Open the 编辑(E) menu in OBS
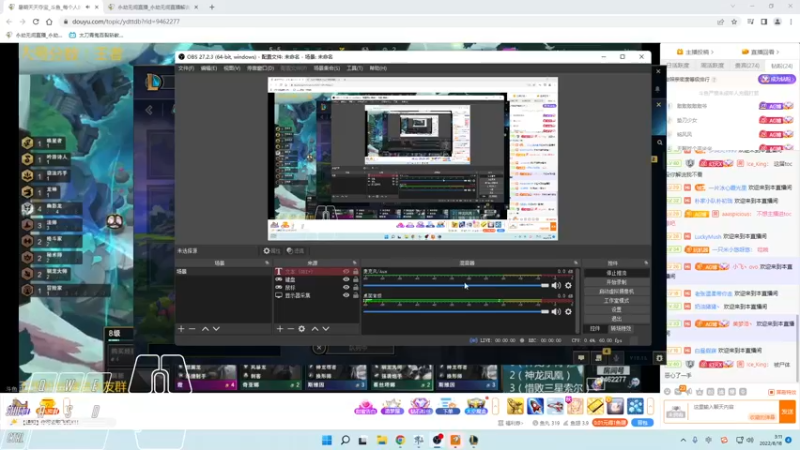The height and width of the screenshot is (450, 800). click(x=208, y=68)
